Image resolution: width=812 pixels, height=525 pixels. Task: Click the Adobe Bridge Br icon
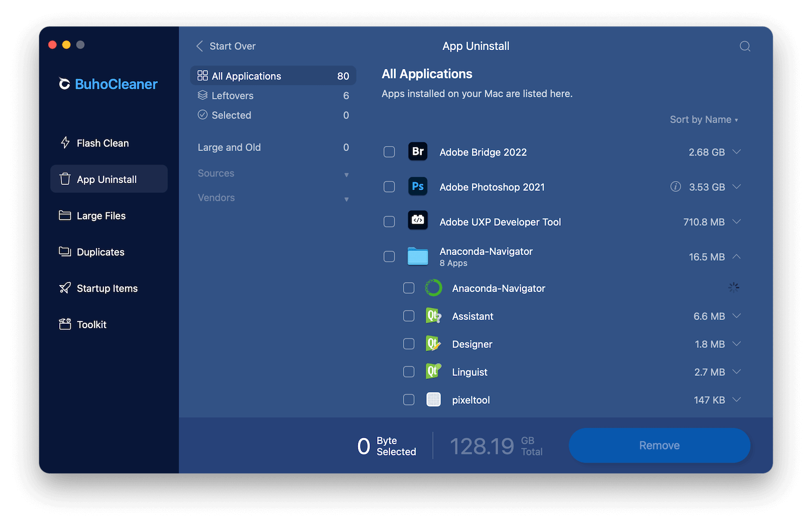tap(418, 151)
